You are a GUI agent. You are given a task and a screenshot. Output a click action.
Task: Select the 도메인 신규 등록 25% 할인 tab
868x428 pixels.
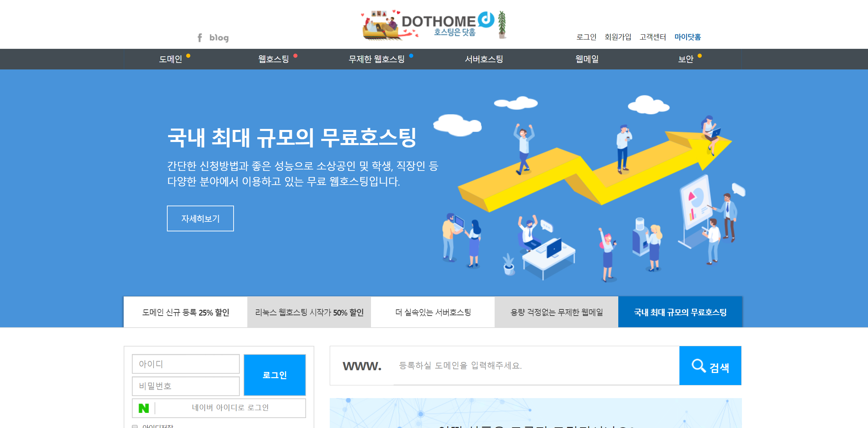185,312
